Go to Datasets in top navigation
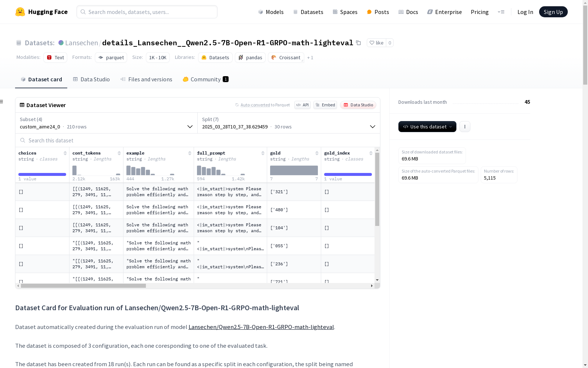 (x=308, y=12)
